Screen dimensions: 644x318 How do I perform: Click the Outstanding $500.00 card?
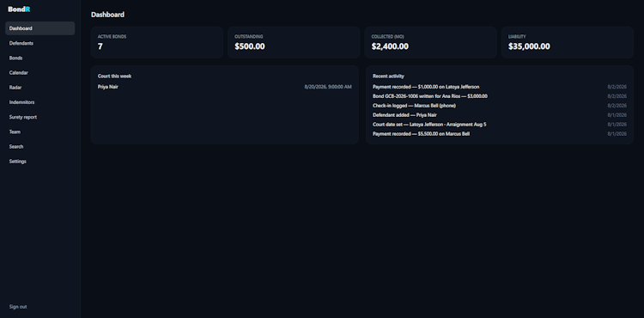(294, 42)
